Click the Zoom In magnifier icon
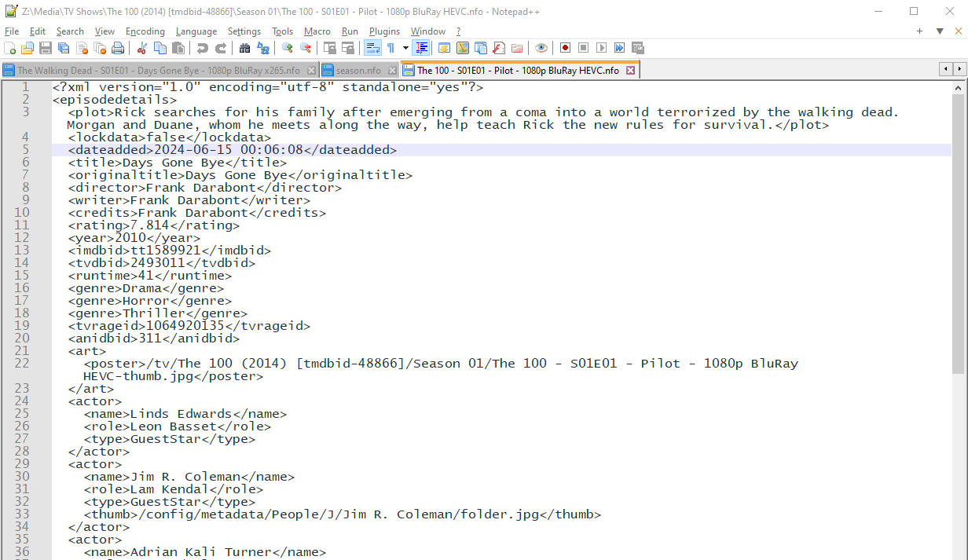The width and height of the screenshot is (968, 560). (x=288, y=48)
